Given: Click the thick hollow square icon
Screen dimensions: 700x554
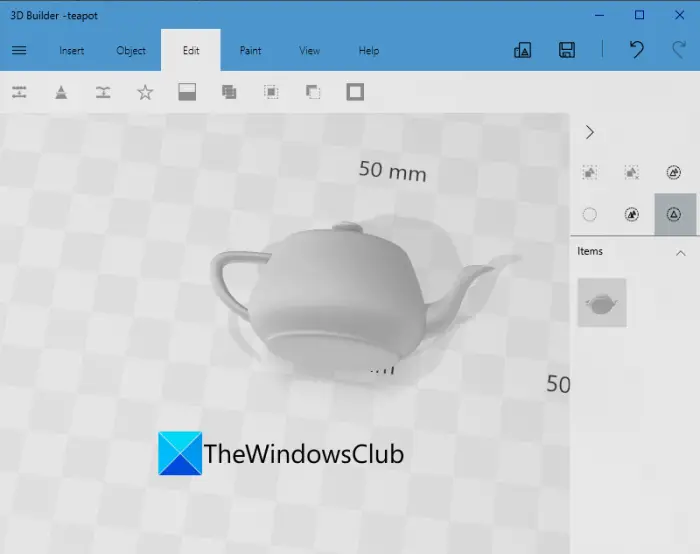Looking at the screenshot, I should 355,92.
